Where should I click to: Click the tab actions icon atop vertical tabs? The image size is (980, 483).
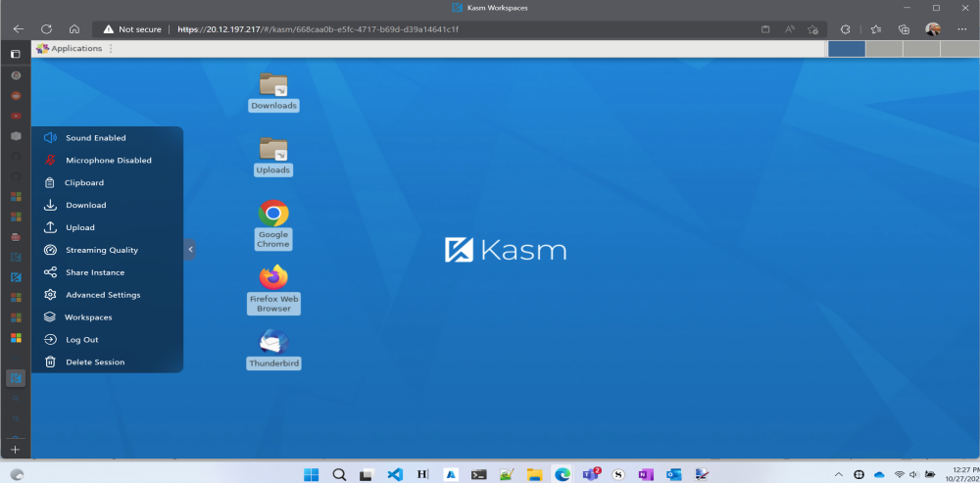16,54
